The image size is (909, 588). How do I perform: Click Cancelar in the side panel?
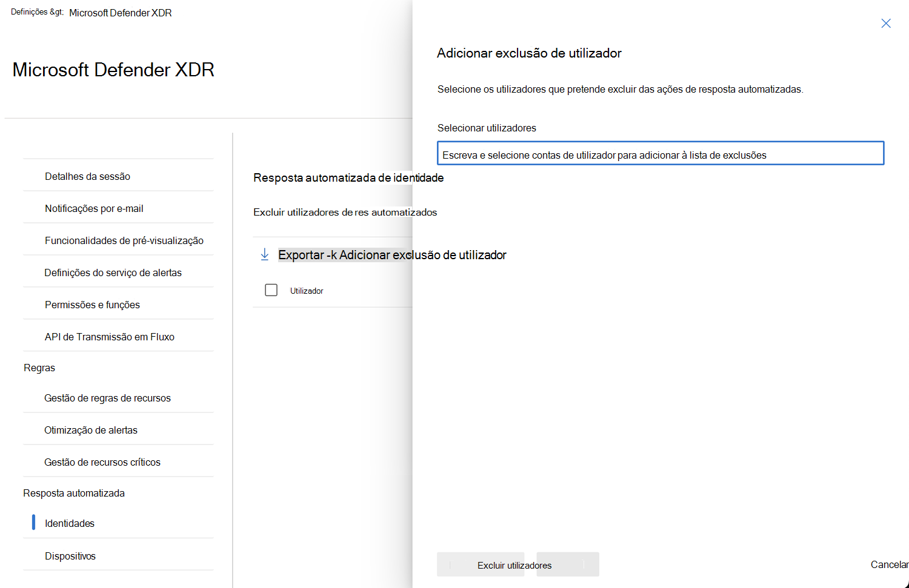890,564
